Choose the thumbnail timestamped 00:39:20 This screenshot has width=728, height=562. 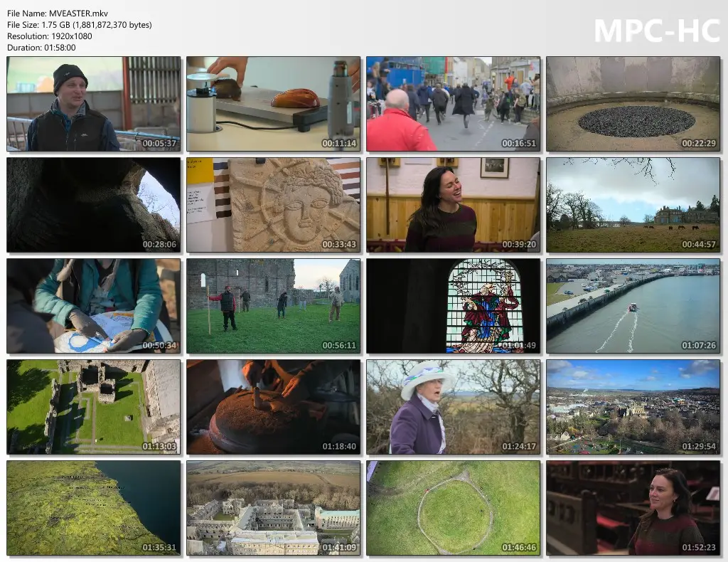(453, 205)
